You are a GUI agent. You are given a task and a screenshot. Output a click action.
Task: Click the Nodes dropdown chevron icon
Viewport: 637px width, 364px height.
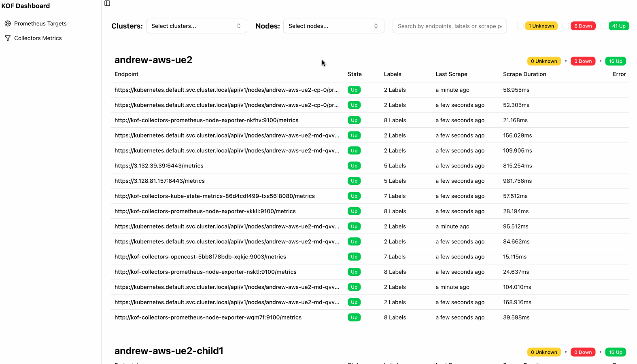376,26
